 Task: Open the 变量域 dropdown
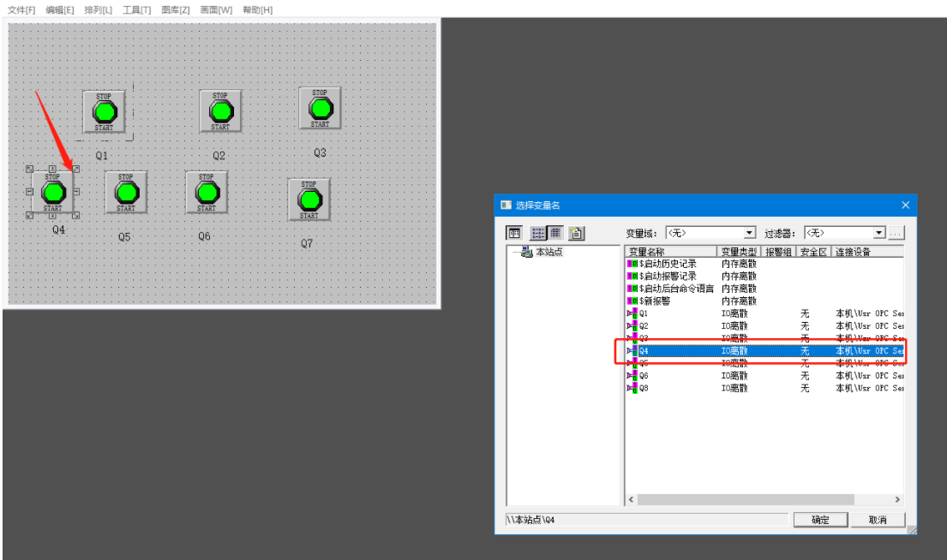(750, 233)
